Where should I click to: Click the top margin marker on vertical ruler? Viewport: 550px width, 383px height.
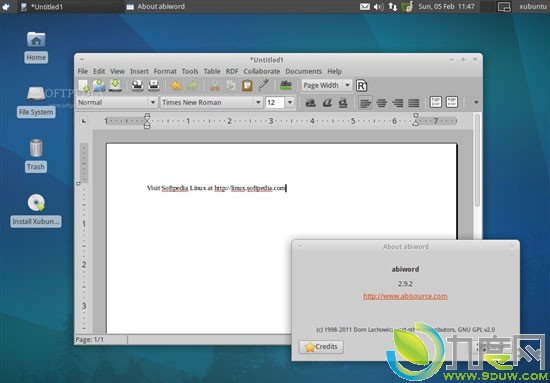click(78, 183)
